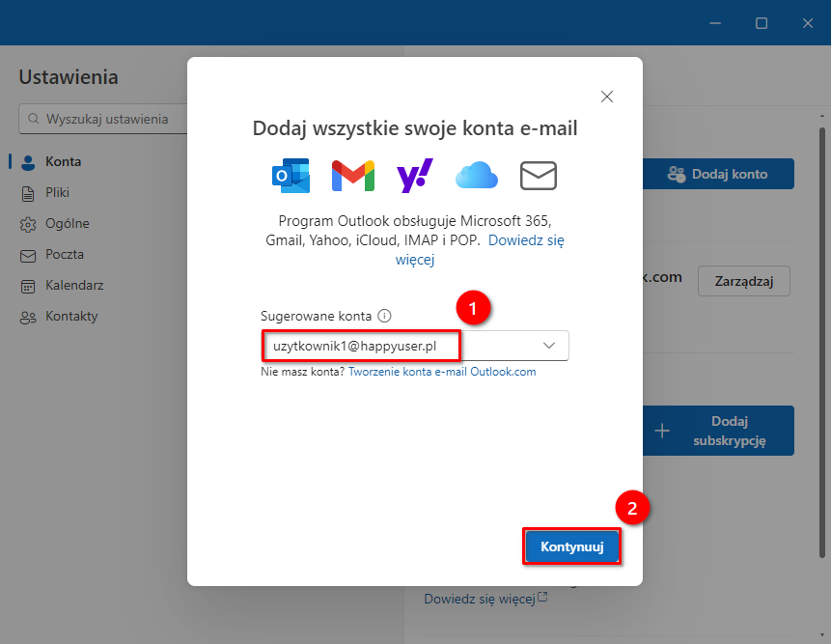This screenshot has width=831, height=644.
Task: Click the search magnifier icon in settings
Action: coord(34,119)
